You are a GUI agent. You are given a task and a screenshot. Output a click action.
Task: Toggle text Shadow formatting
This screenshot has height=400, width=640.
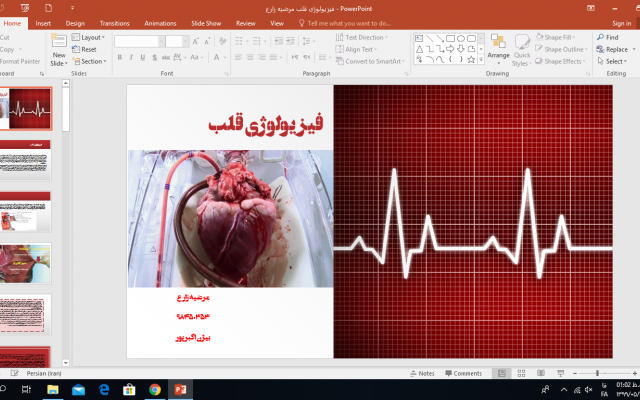coord(154,58)
